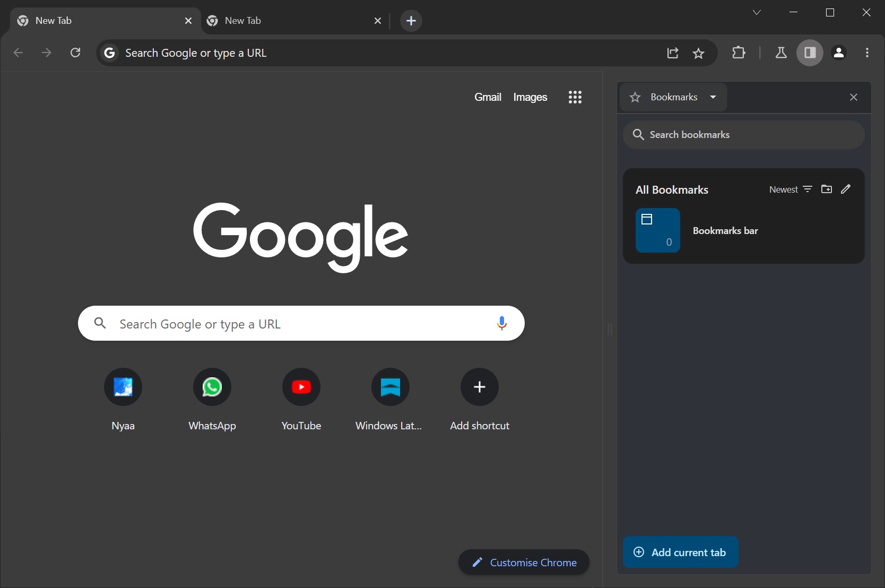Click the back navigation arrow
Viewport: 885px width, 588px height.
pos(18,53)
